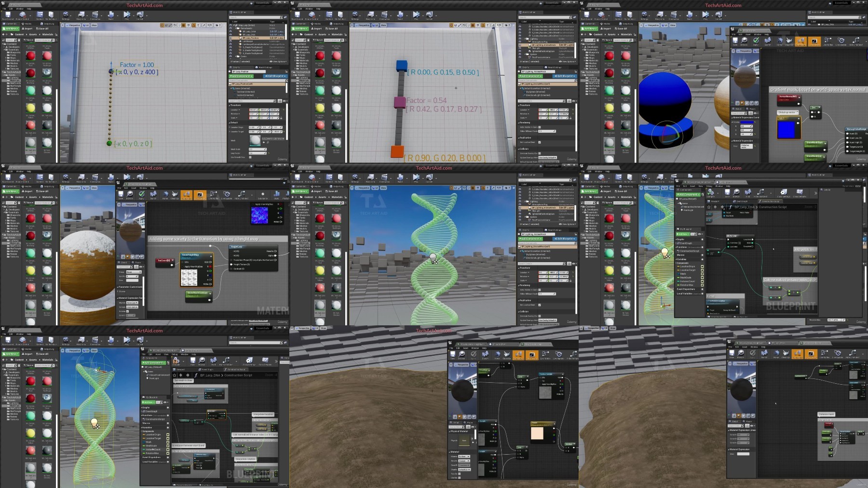Click Add New in Construction Script My Blueprint
This screenshot has height=488, width=868.
point(683,234)
